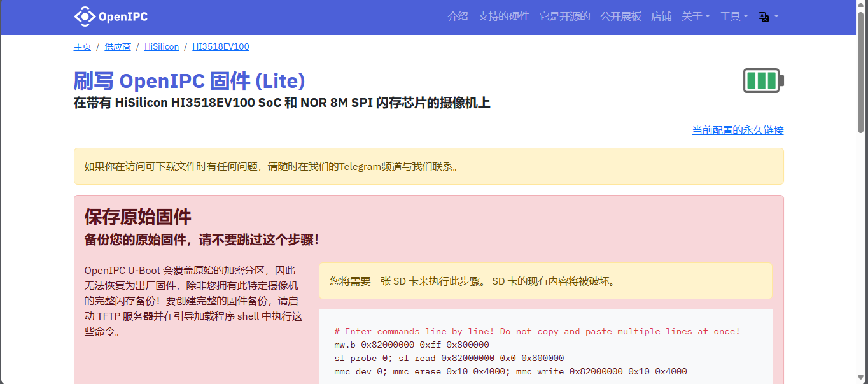The image size is (868, 384).
Task: Expand the 工具 dropdown menu
Action: click(734, 17)
